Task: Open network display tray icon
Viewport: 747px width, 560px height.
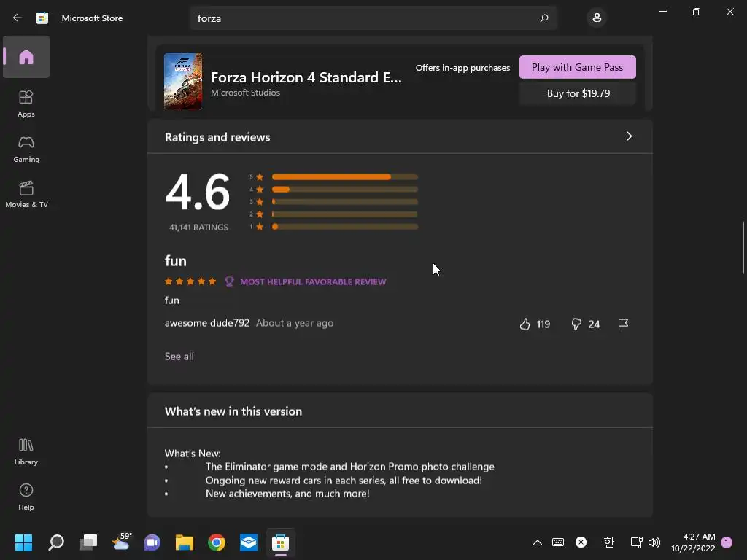Action: tap(636, 542)
